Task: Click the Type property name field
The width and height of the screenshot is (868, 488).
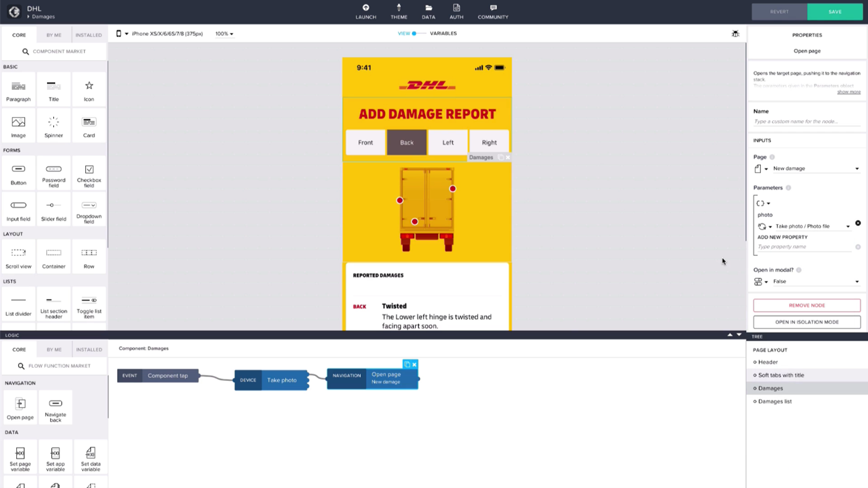Action: click(804, 247)
